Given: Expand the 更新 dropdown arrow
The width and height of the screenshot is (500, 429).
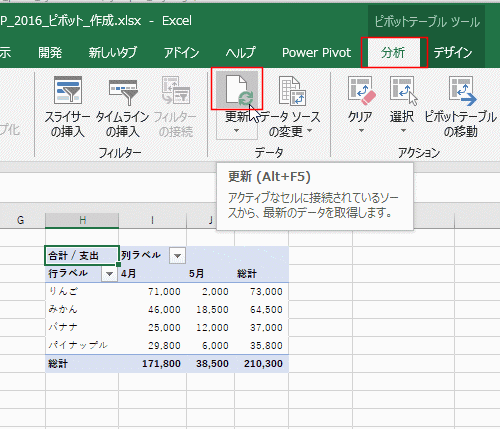Looking at the screenshot, I should (236, 130).
